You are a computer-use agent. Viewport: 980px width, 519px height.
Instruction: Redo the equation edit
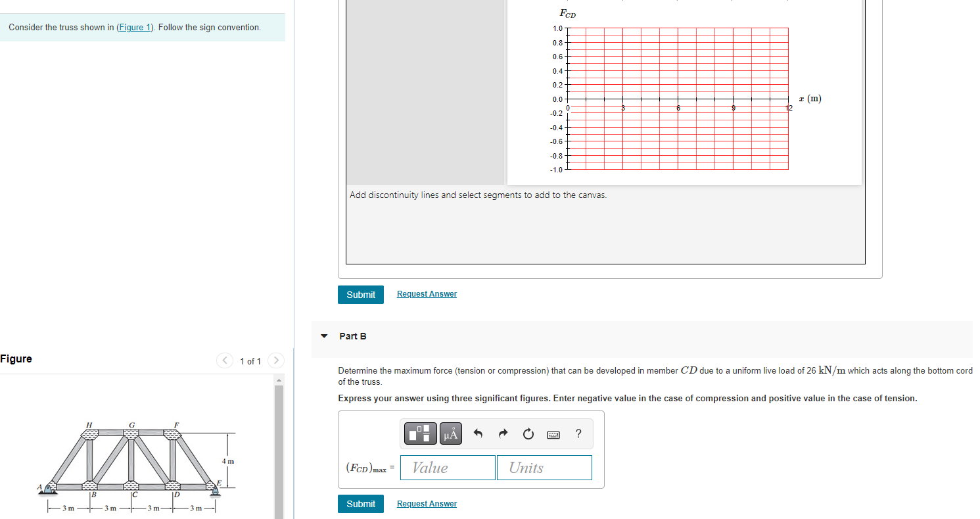pyautogui.click(x=503, y=433)
